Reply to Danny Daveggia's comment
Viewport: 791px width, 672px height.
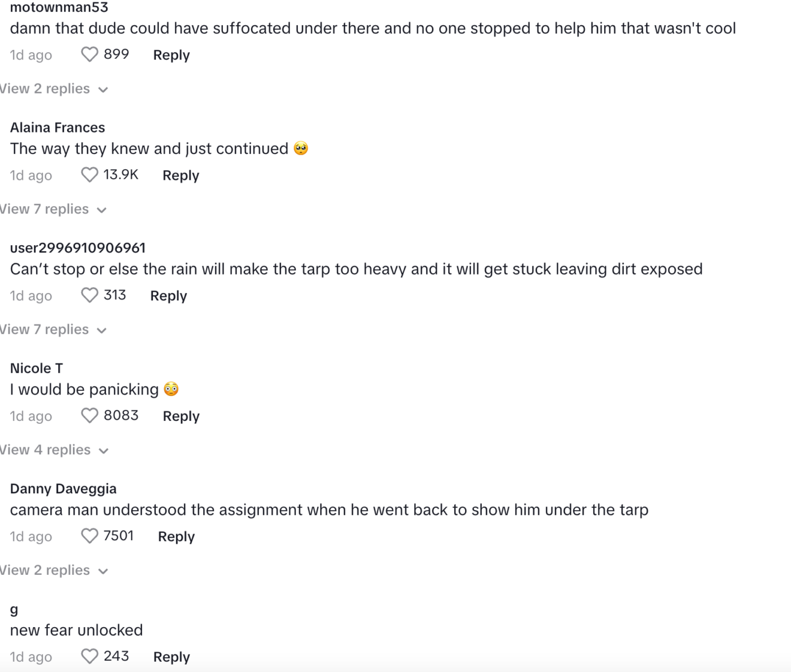[x=176, y=537]
